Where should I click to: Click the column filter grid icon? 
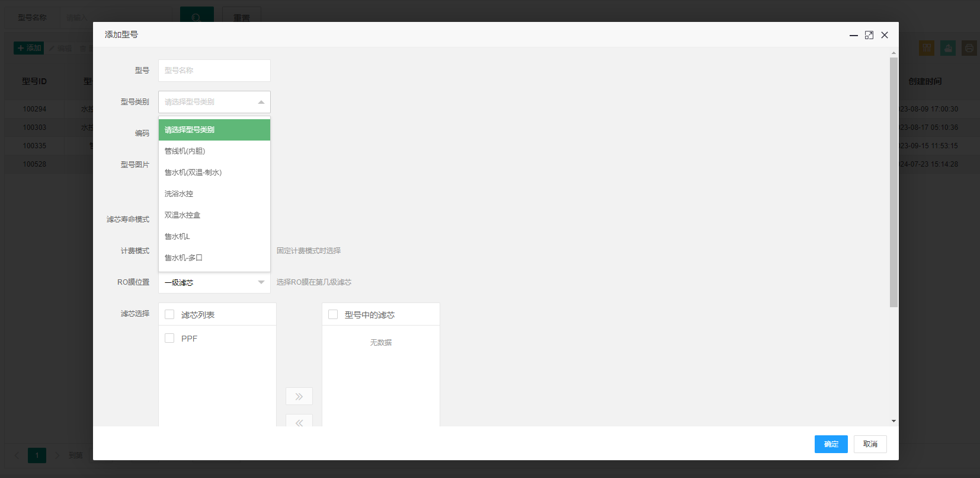click(x=927, y=48)
